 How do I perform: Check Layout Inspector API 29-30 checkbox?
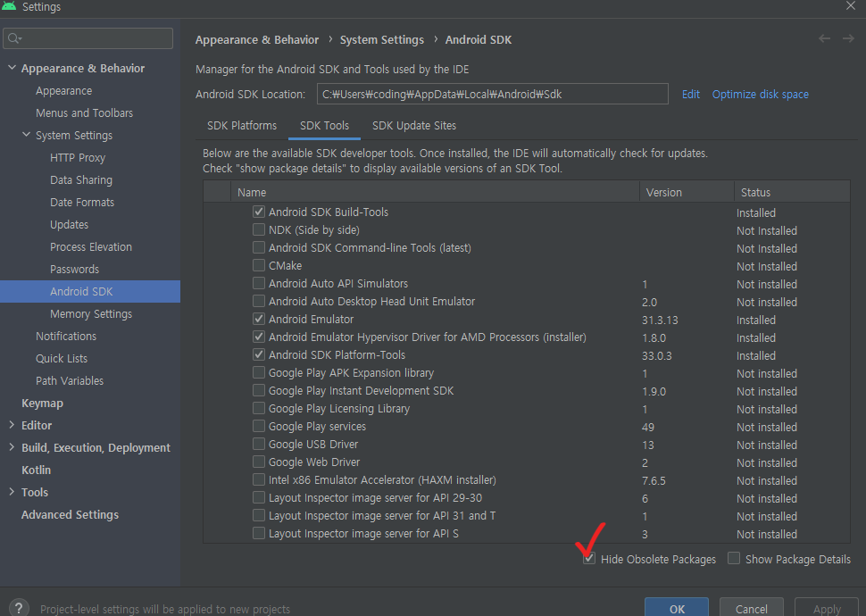259,497
